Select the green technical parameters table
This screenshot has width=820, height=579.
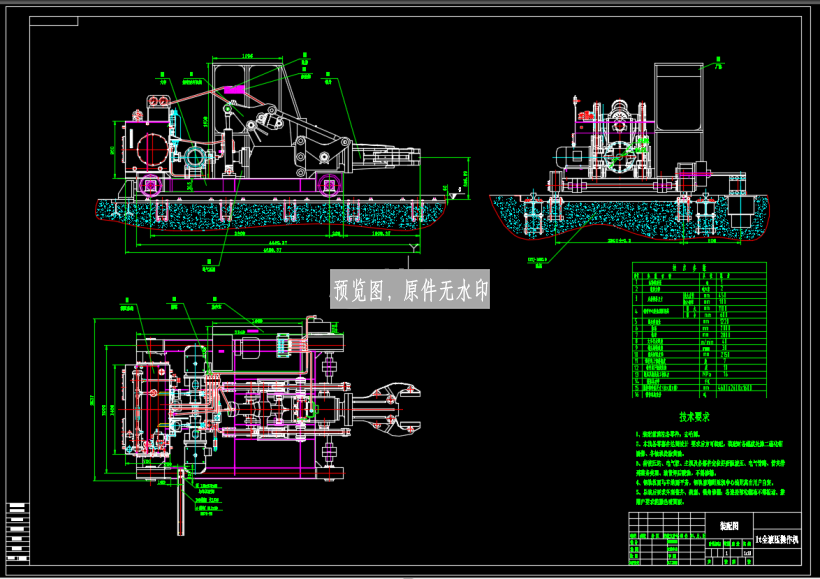pyautogui.click(x=699, y=330)
